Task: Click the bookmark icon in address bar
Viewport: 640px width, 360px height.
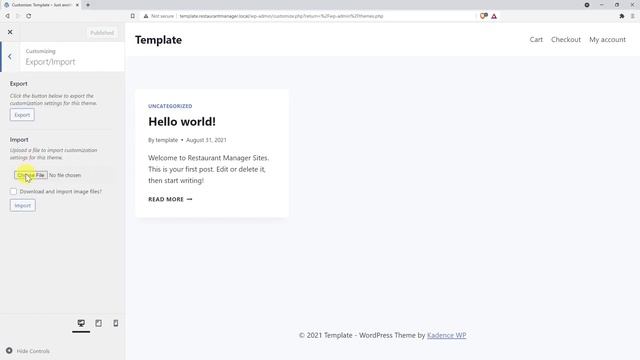Action: coord(133,16)
